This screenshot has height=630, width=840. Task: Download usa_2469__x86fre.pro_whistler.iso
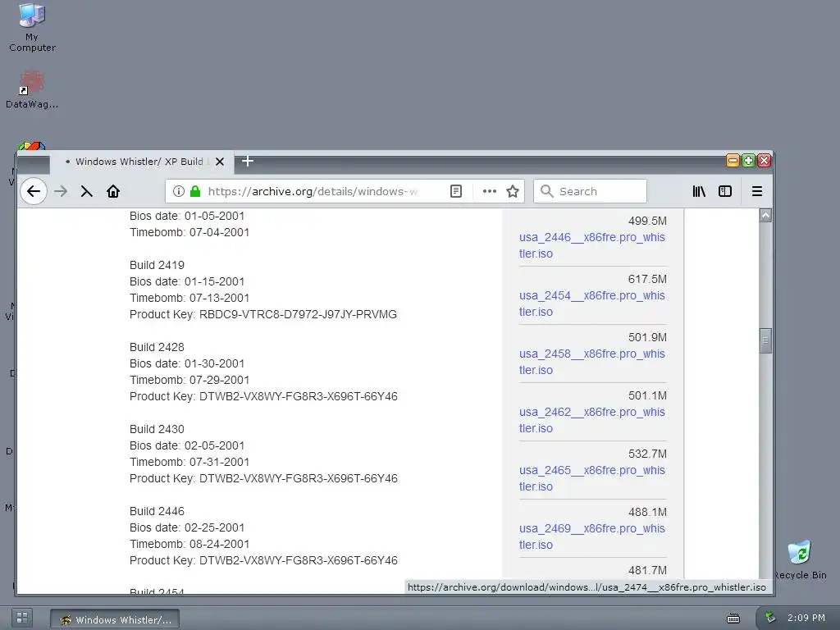[592, 536]
